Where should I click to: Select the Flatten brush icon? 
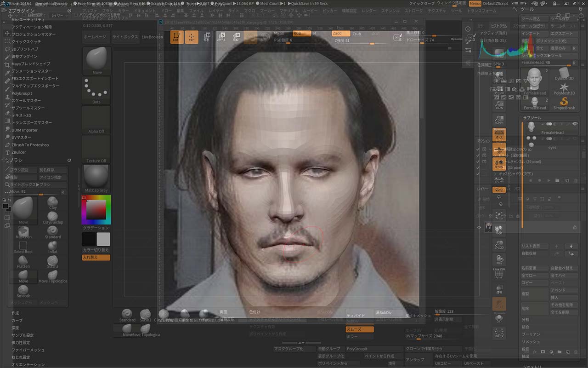23,261
